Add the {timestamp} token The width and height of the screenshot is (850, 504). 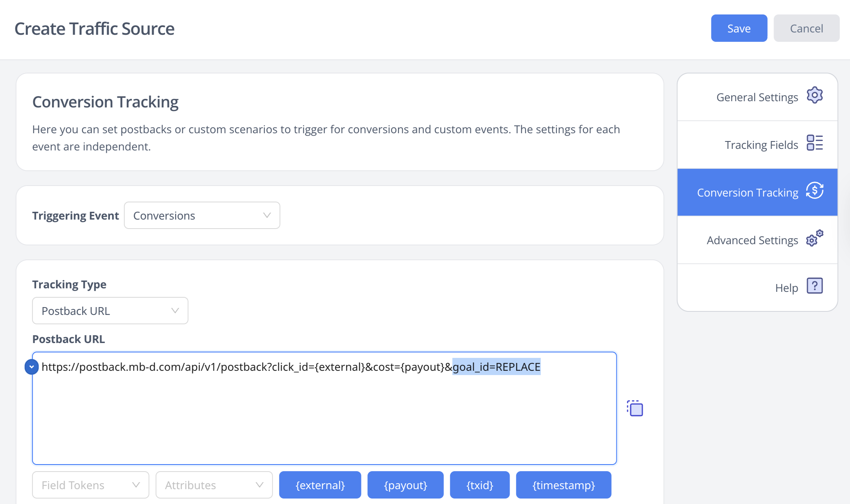point(563,485)
